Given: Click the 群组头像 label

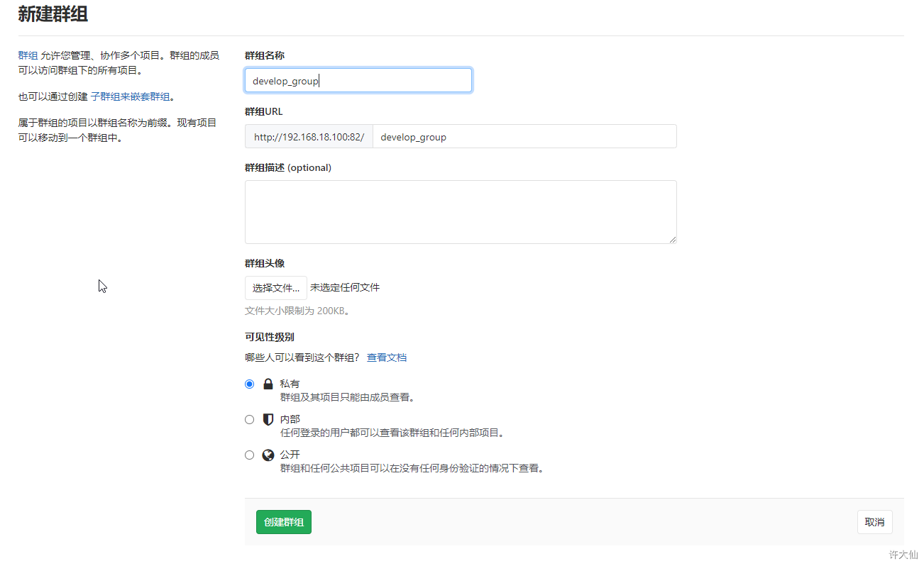Looking at the screenshot, I should click(x=265, y=263).
